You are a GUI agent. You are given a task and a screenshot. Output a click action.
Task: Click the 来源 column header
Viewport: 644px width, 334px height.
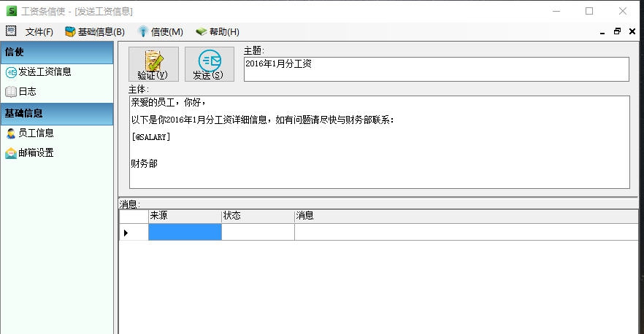[185, 216]
